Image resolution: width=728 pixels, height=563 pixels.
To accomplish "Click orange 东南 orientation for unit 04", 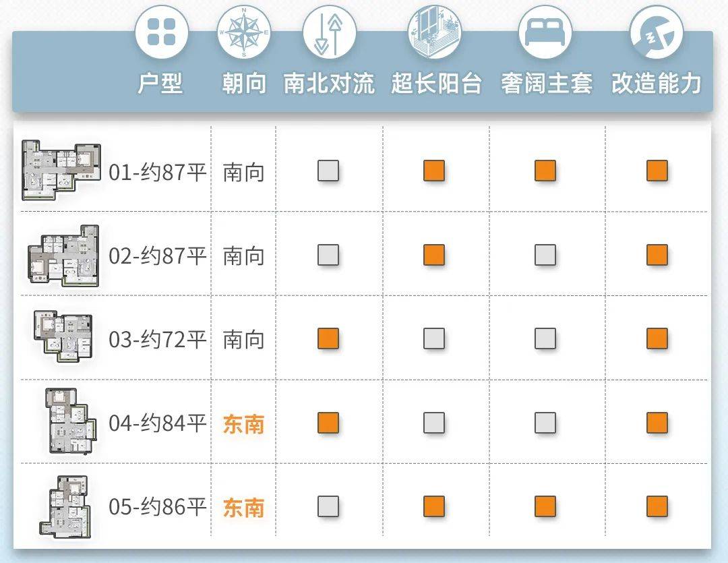I will click(x=244, y=424).
